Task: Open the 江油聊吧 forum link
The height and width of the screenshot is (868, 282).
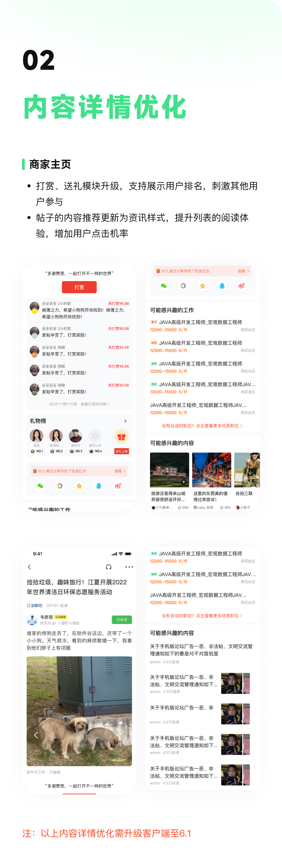Action: pyautogui.click(x=34, y=606)
